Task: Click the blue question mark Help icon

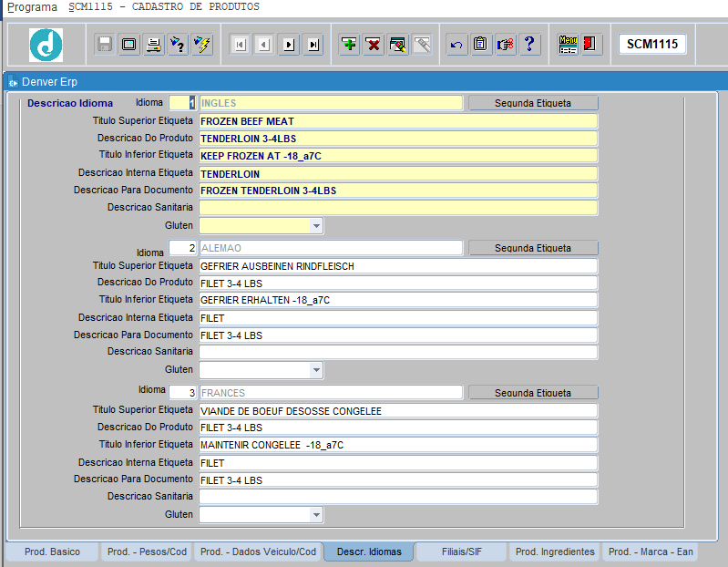Action: (529, 45)
